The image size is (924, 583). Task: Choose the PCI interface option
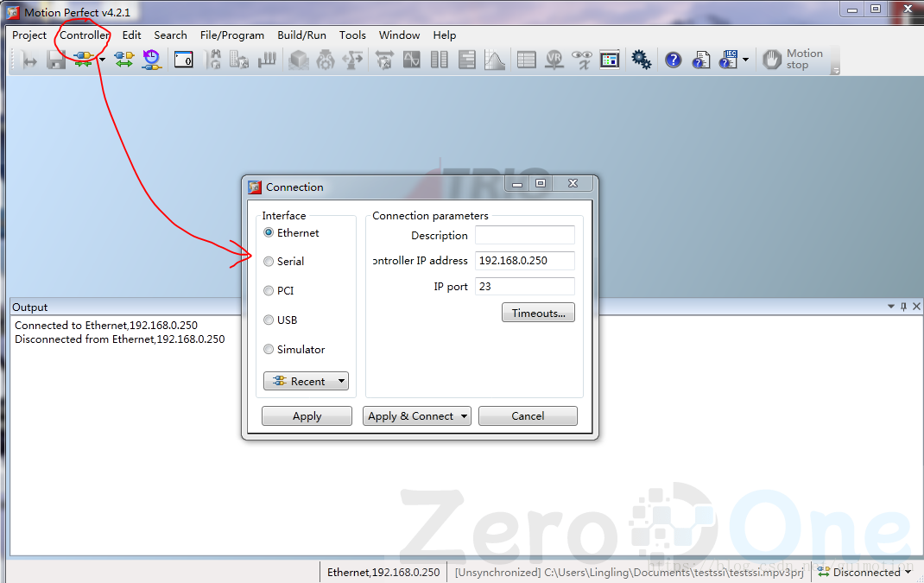tap(269, 290)
